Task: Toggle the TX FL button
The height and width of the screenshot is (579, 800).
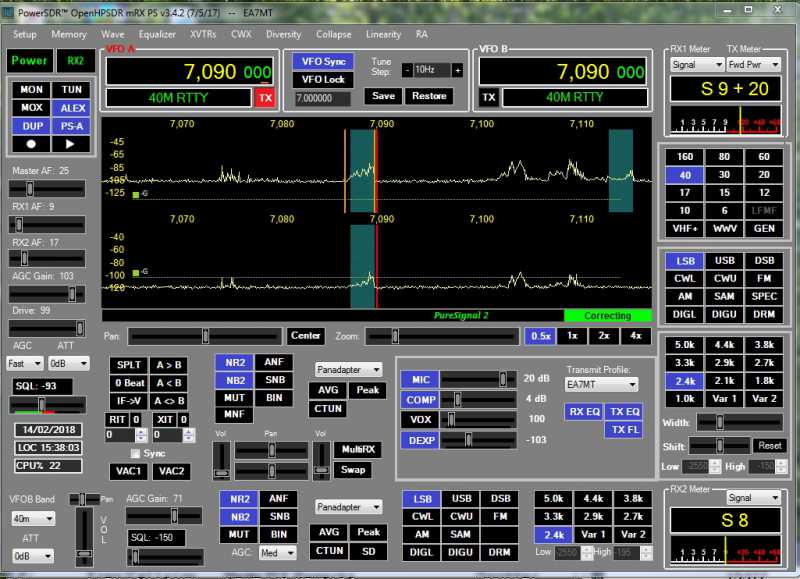Action: [624, 430]
